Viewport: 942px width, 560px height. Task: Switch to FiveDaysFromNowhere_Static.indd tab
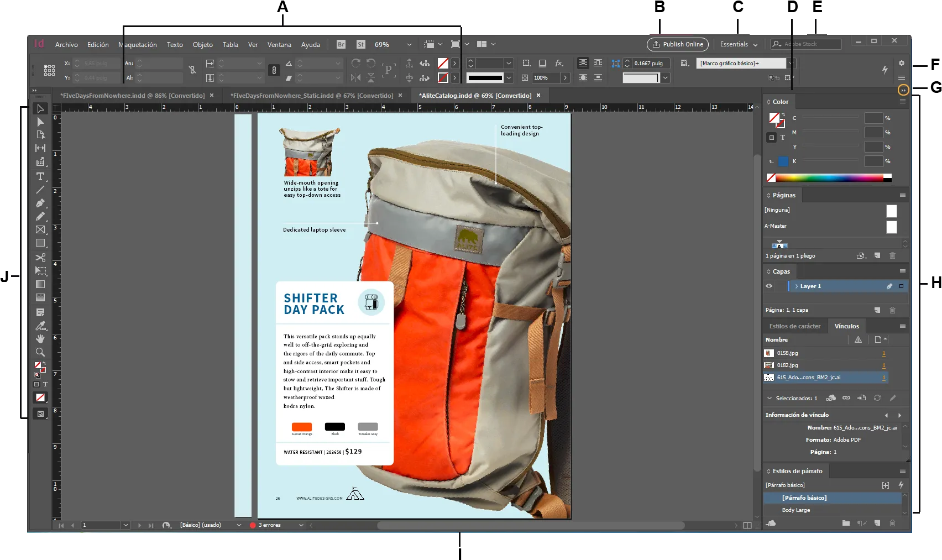[312, 96]
